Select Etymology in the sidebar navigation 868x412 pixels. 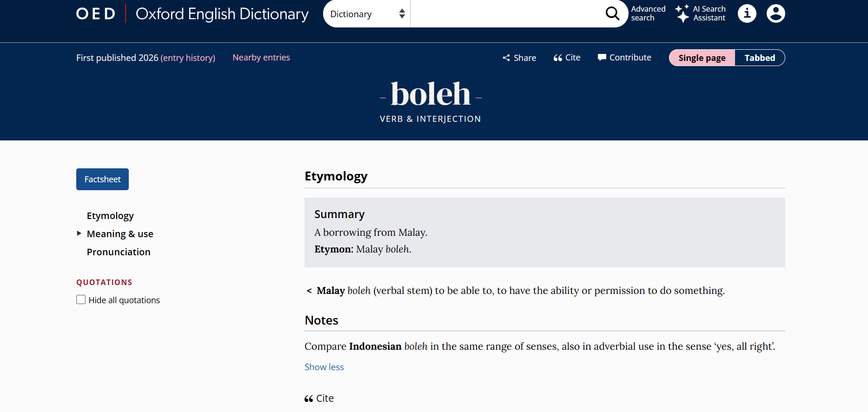tap(110, 215)
